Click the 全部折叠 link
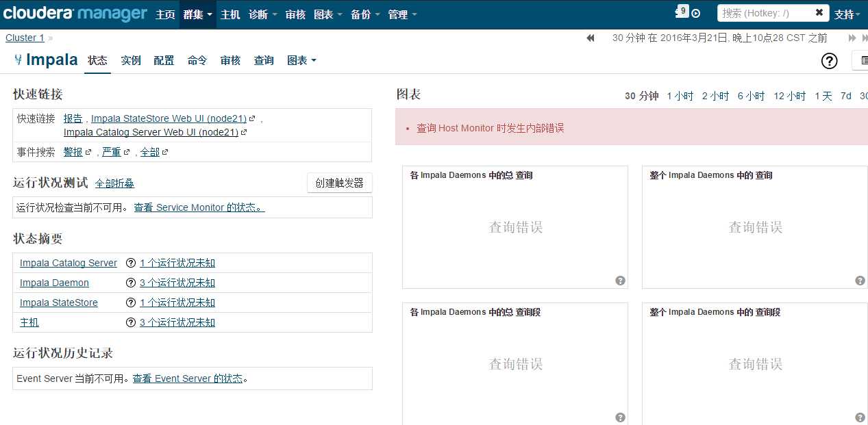Screen dimensions: 868x425 [114, 183]
